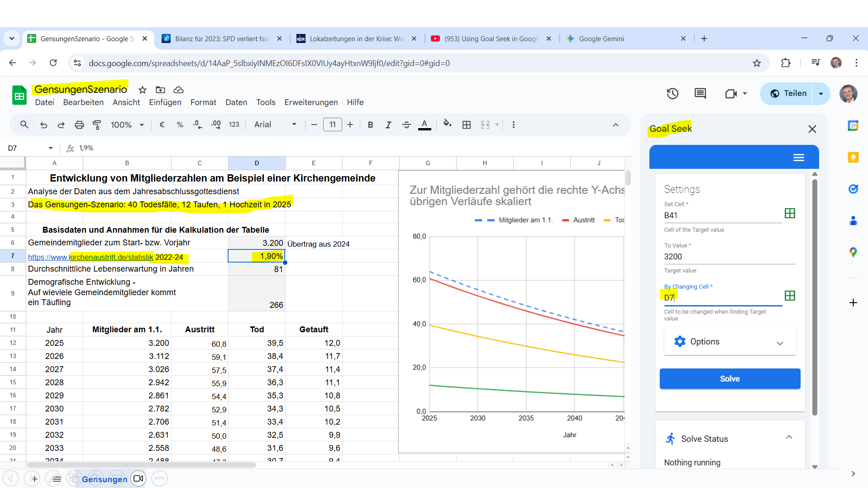The width and height of the screenshot is (868, 488).
Task: Open the version history clock icon
Action: click(672, 94)
